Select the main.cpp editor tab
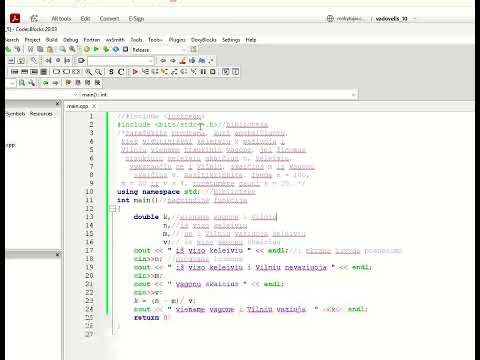 (x=77, y=106)
